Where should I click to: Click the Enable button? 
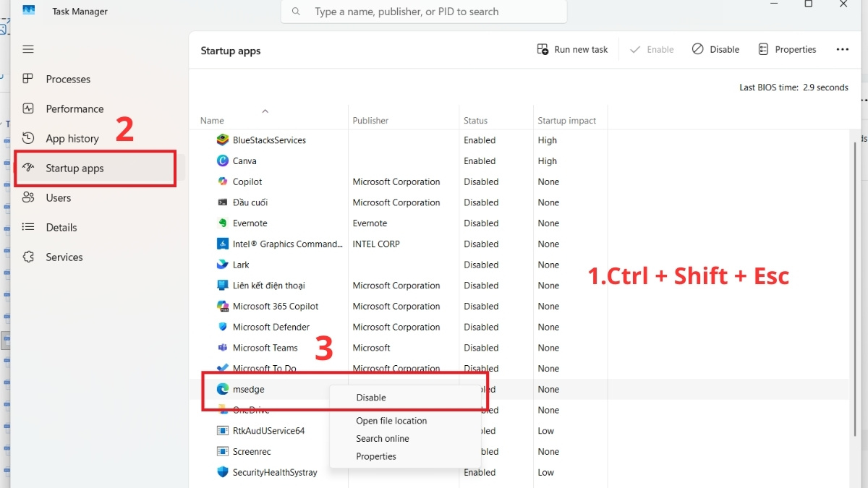tap(652, 49)
